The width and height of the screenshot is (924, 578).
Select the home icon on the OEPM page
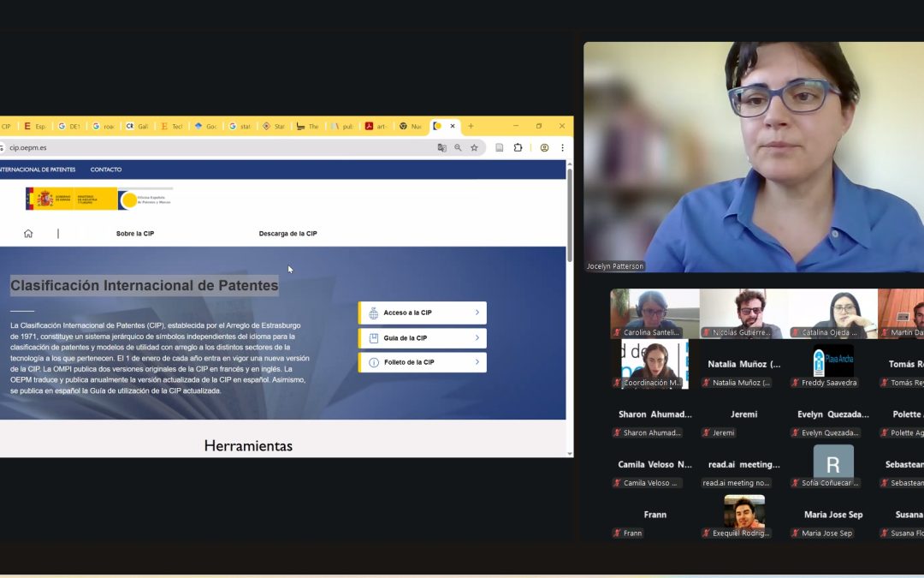coord(28,232)
